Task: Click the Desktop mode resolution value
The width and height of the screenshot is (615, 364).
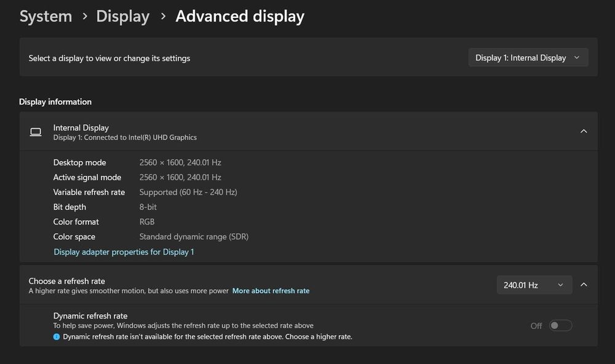Action: point(180,163)
